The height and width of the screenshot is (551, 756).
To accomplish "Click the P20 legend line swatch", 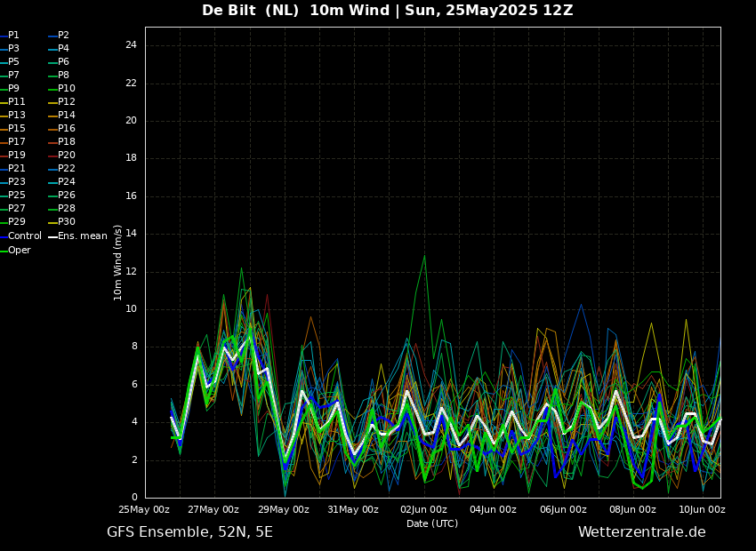I will (x=52, y=156).
